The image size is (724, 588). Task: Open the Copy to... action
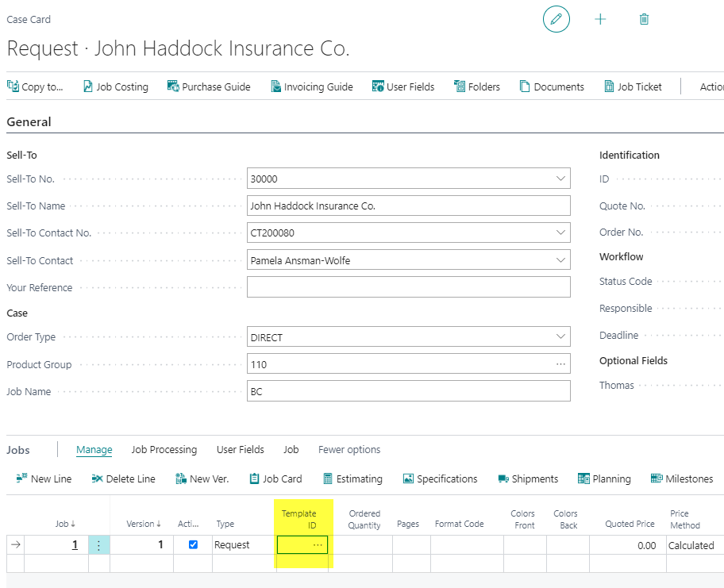pos(35,86)
